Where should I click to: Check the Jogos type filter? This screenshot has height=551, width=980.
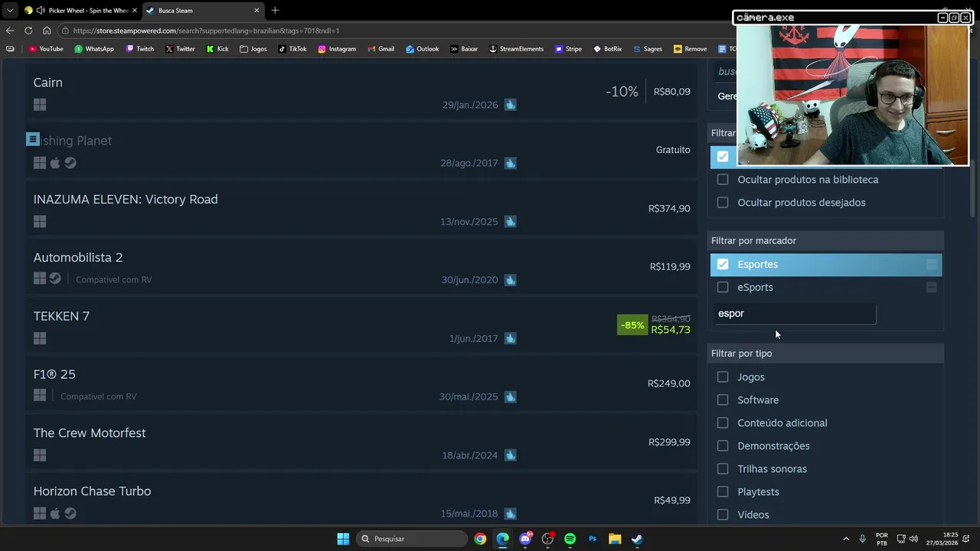tap(723, 377)
